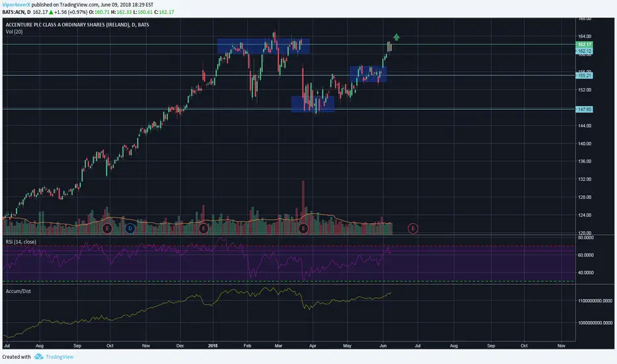The image size is (617, 364).
Task: Click the H:162.33 high value
Action: pyautogui.click(x=121, y=12)
